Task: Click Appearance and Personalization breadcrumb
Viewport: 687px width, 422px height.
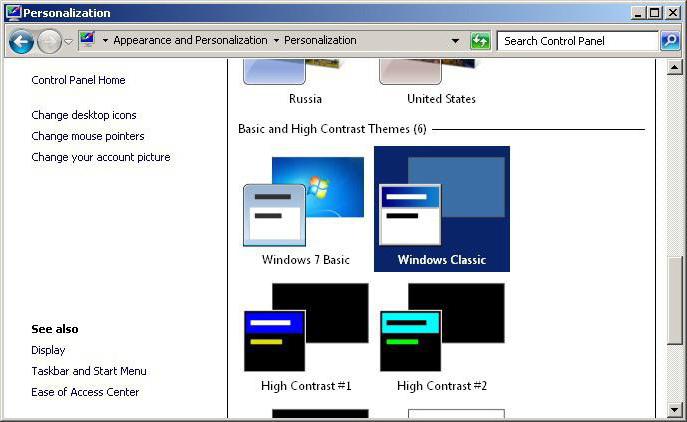Action: pyautogui.click(x=190, y=40)
